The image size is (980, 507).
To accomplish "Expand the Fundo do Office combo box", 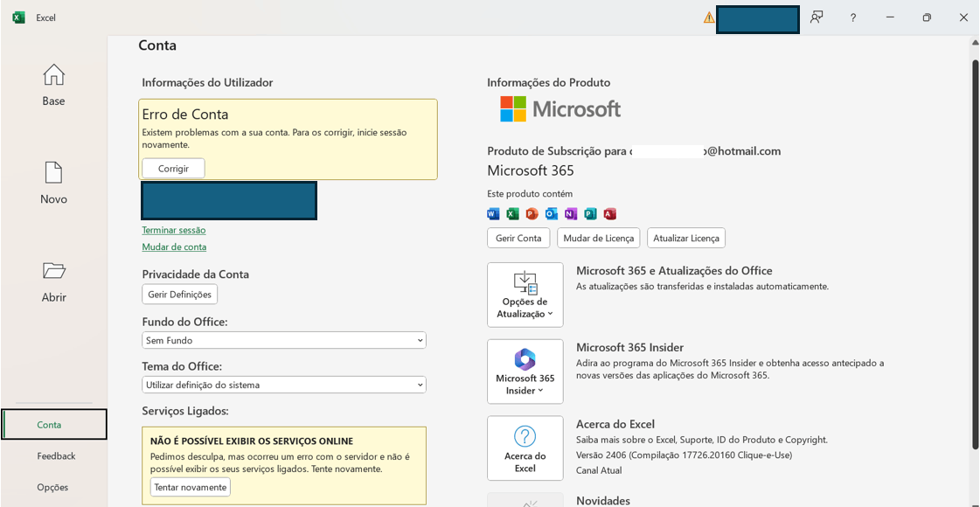I will coord(284,340).
